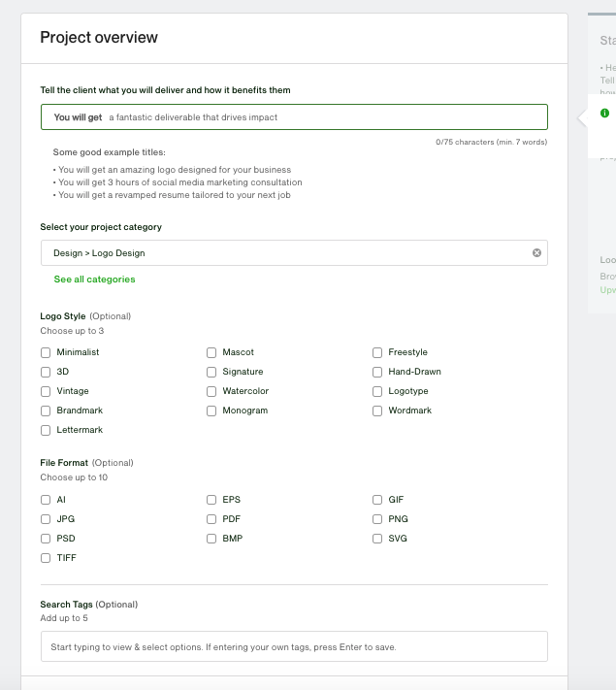Select the Vintage checkbox

pyautogui.click(x=46, y=391)
